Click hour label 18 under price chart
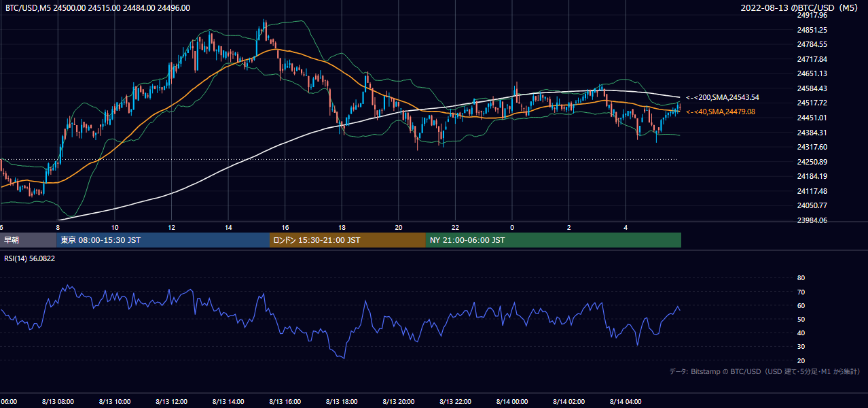 tap(342, 227)
